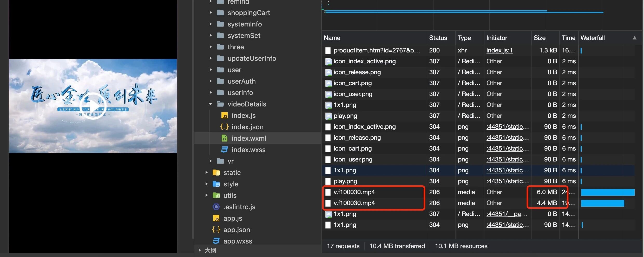Image resolution: width=644 pixels, height=257 pixels.
Task: Click the systemInfo folder icon
Action: pos(220,24)
